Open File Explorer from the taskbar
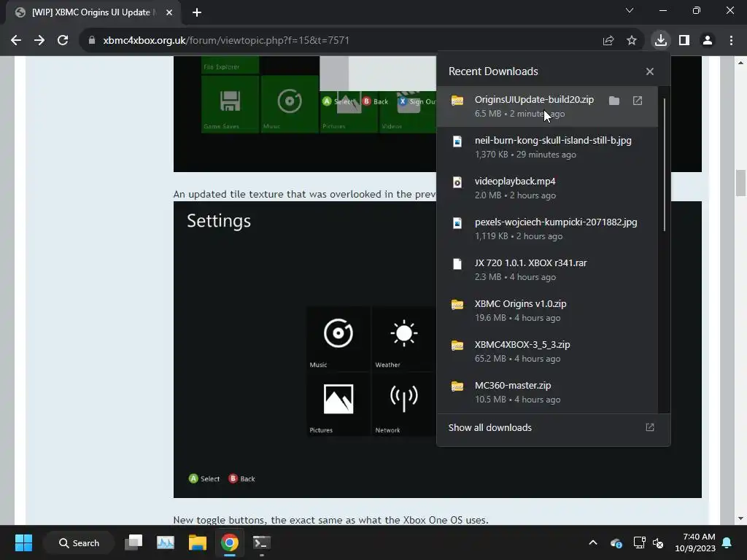The width and height of the screenshot is (747, 560). [x=197, y=542]
